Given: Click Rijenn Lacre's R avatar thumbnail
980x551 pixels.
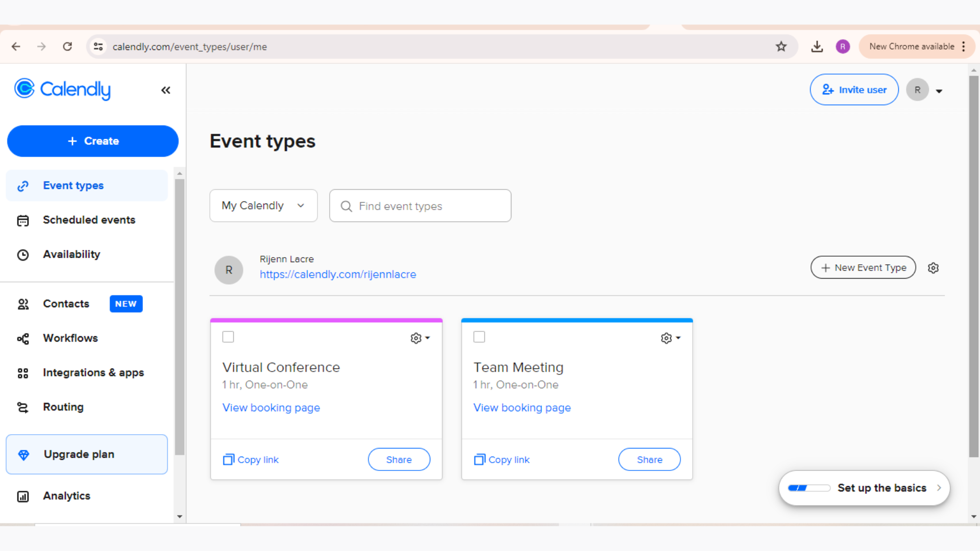Looking at the screenshot, I should 229,270.
